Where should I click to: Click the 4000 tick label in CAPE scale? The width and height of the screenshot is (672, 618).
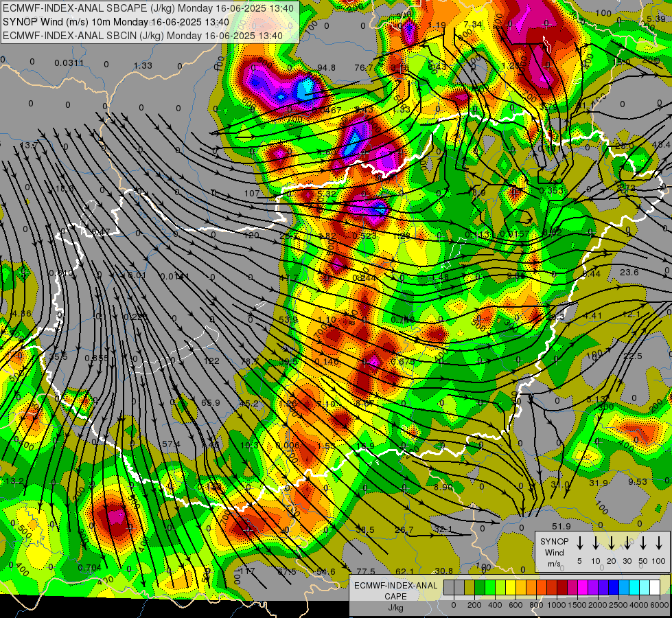pos(640,605)
